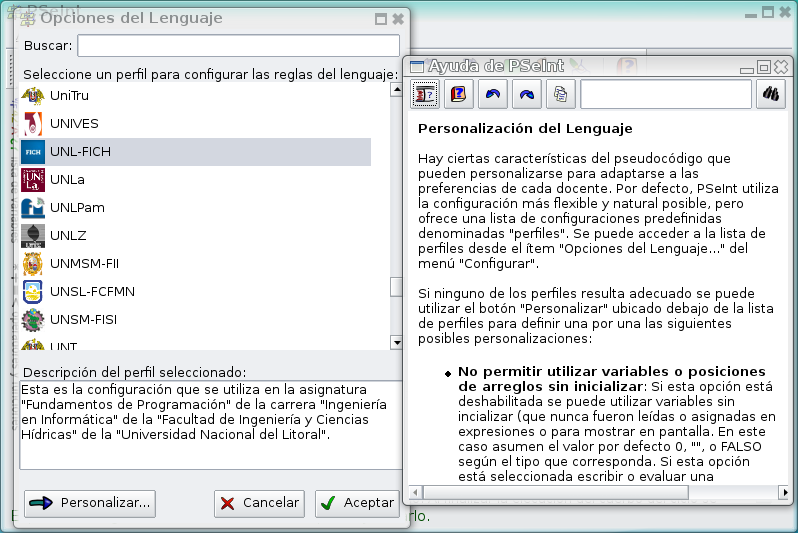Click the profile list scrollbar thumb

coord(396,287)
